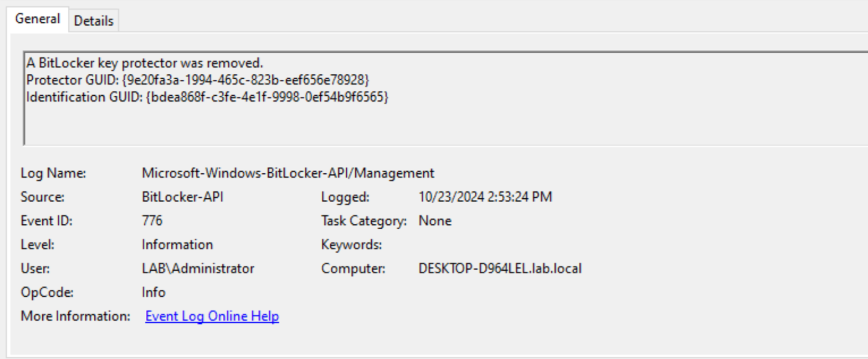Viewport: 868px width, 359px height.
Task: Select the General tab
Action: [x=37, y=19]
